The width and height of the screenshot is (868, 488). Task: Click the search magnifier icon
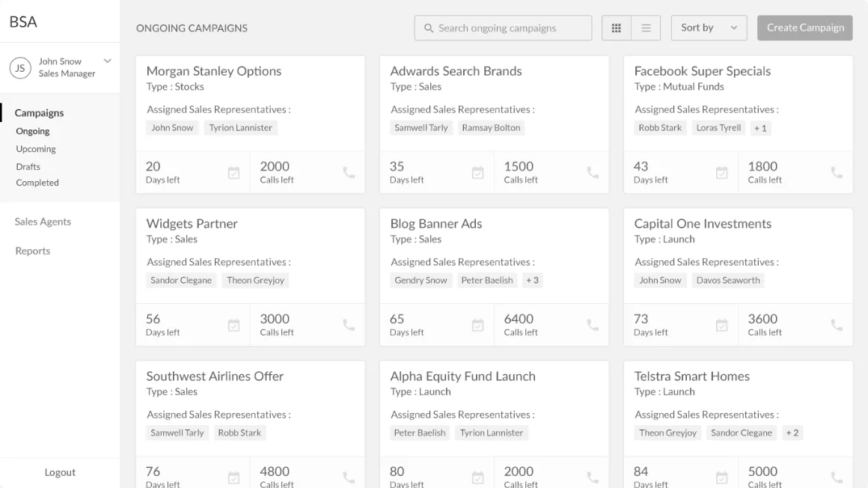click(429, 28)
